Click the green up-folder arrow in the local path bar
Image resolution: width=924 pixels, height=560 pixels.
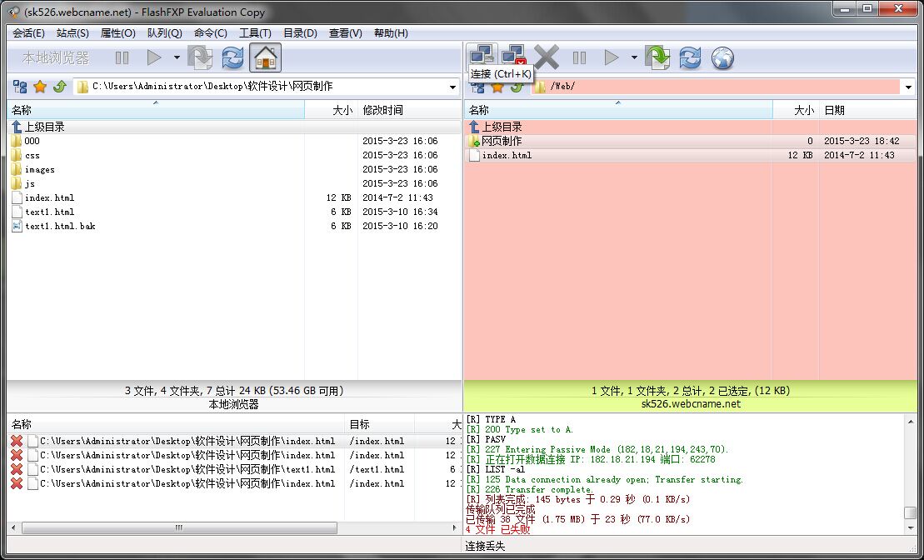[x=59, y=87]
